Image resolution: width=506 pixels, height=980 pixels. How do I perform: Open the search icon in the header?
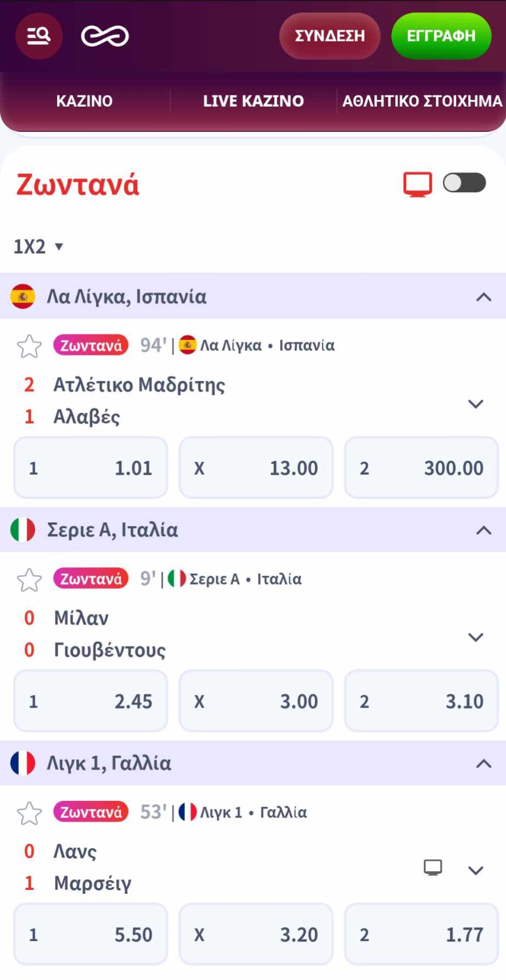pyautogui.click(x=38, y=36)
